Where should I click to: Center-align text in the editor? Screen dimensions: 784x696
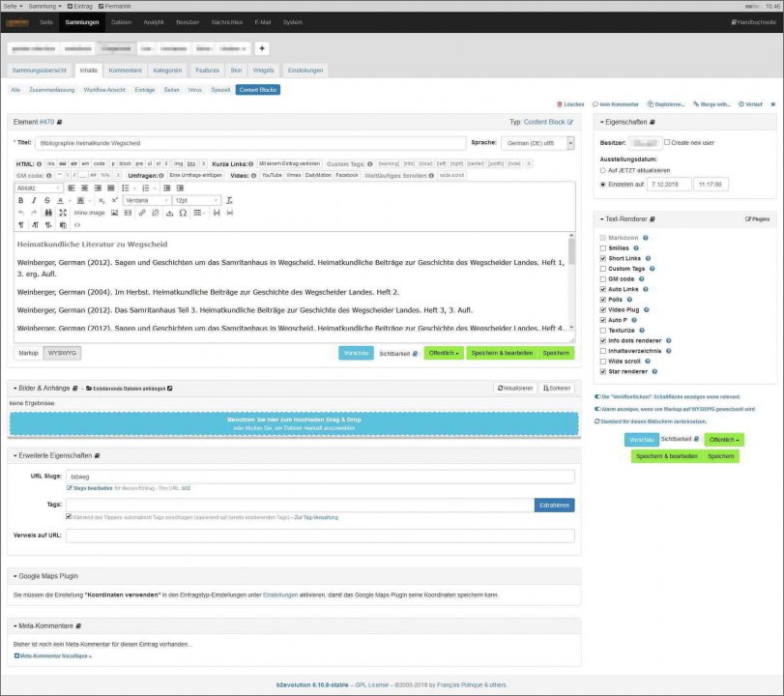(84, 188)
